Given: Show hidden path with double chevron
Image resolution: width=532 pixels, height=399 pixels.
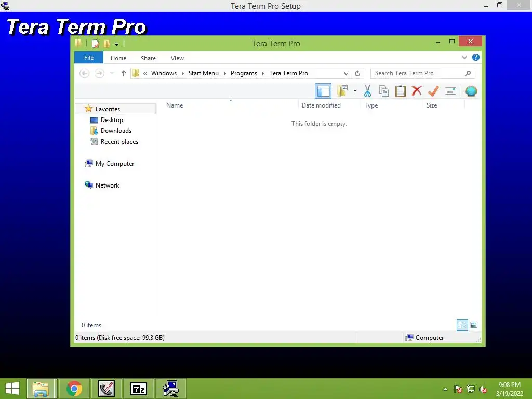Looking at the screenshot, I should pyautogui.click(x=145, y=73).
